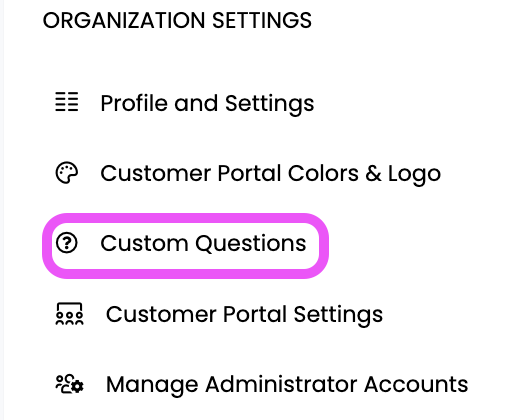Click the small gear on the administrator accounts icon
Viewport: 530px width, 420px height.
pos(78,387)
